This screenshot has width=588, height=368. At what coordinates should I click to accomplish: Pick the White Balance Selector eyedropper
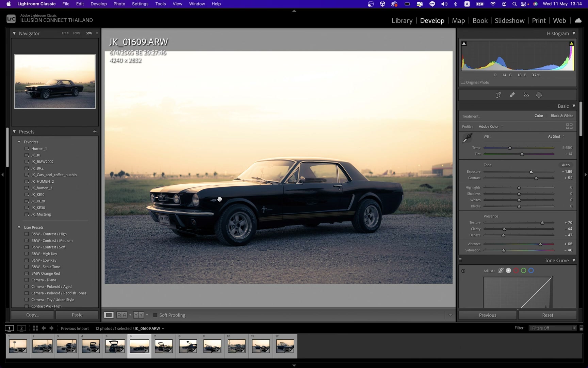[467, 138]
